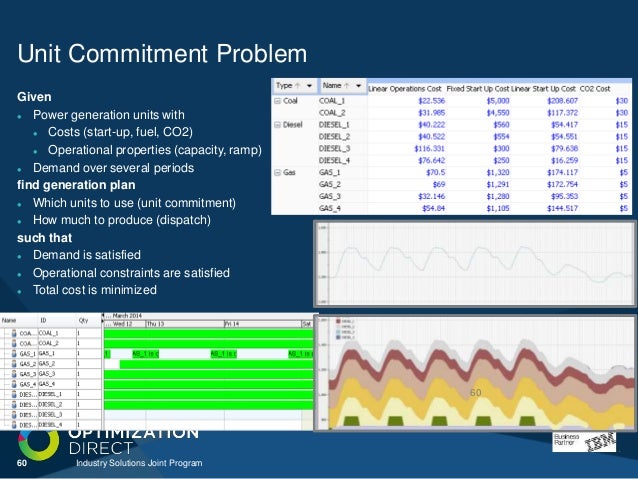Click the $15 CO2 cost in DIESEL_1 row
This screenshot has height=479, width=638.
coord(622,125)
